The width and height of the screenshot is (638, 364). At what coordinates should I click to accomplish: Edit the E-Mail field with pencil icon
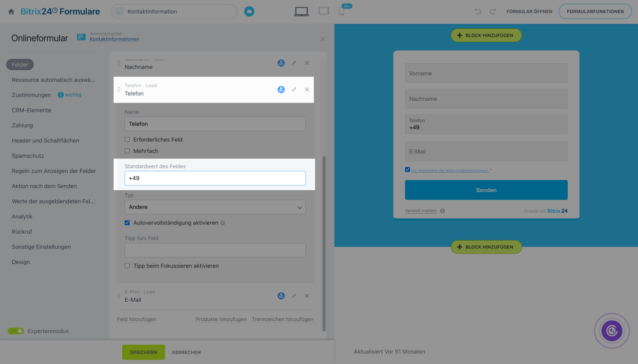(x=294, y=296)
